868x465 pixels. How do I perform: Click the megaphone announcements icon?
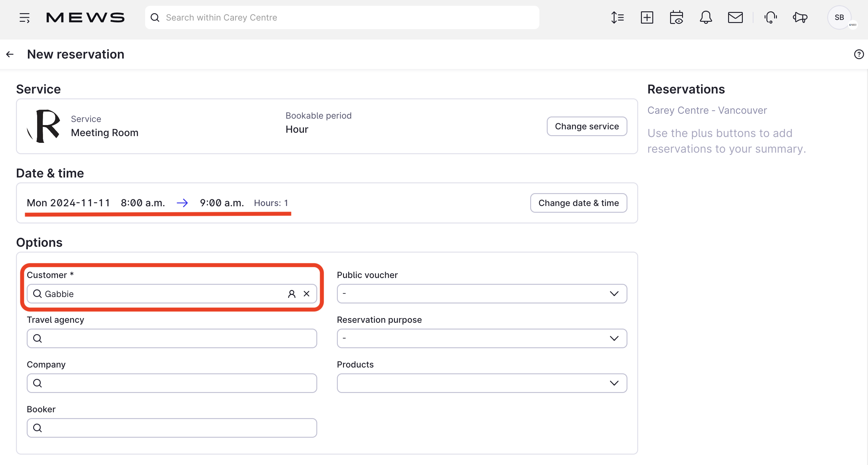[x=800, y=17]
